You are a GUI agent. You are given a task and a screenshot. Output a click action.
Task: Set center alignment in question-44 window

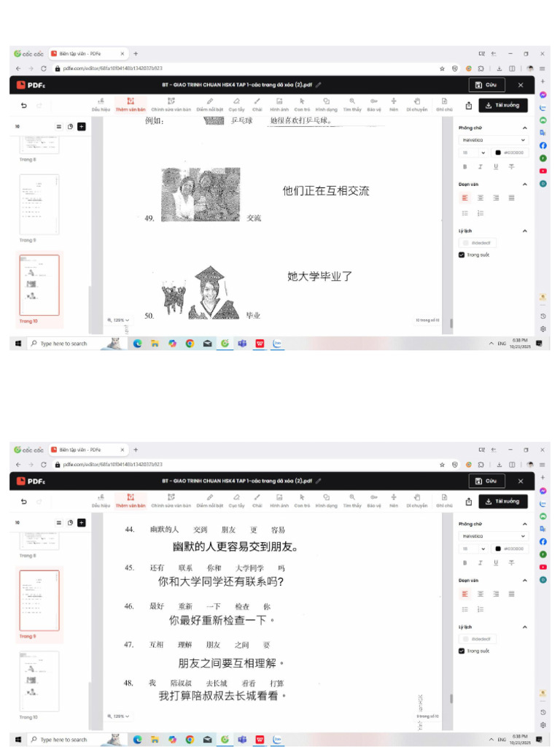pos(481,594)
